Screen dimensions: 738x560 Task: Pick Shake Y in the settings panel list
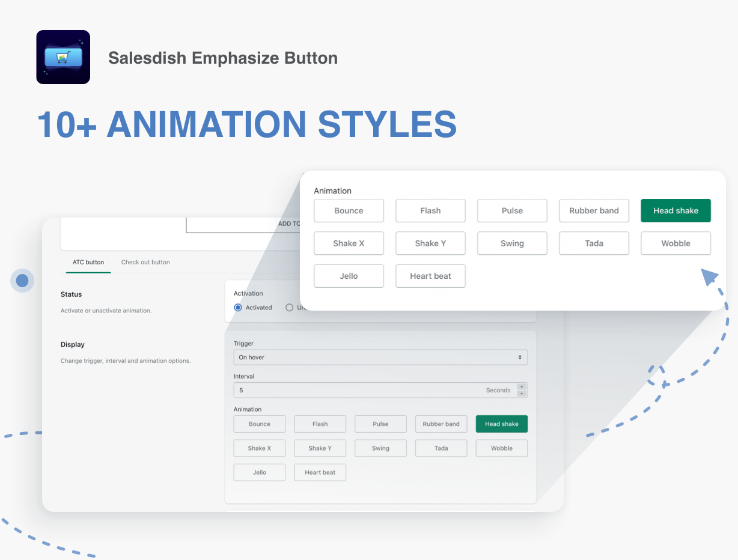[x=320, y=448]
